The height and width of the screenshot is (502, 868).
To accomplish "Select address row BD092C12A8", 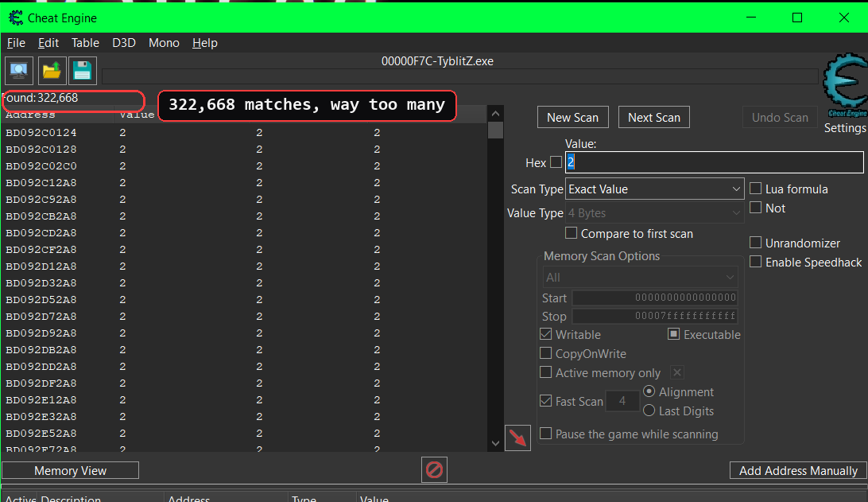I will [244, 182].
